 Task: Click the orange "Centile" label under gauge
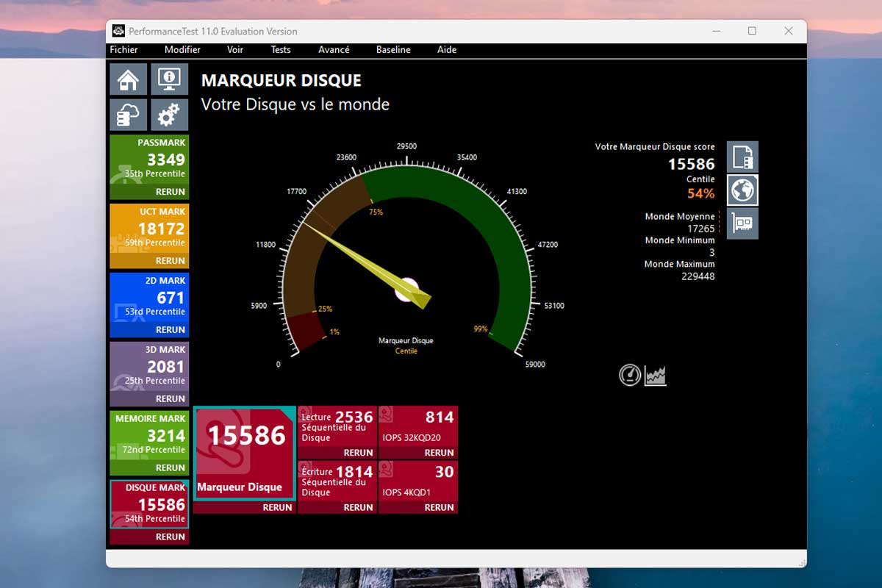point(406,351)
